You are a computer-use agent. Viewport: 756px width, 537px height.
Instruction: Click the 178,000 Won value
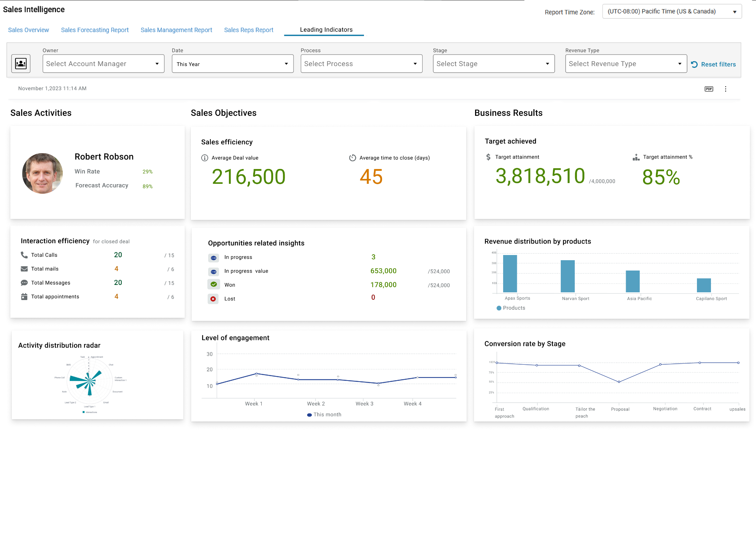pyautogui.click(x=384, y=285)
